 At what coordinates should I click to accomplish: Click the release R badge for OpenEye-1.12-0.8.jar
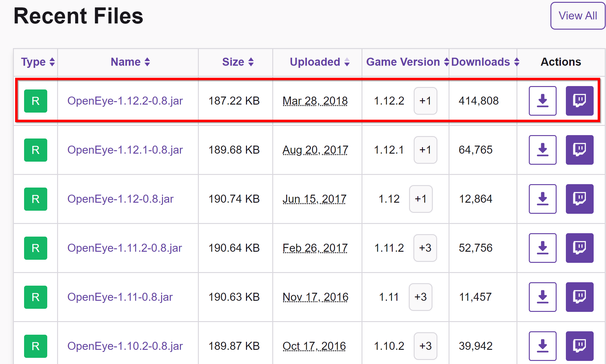(x=36, y=199)
